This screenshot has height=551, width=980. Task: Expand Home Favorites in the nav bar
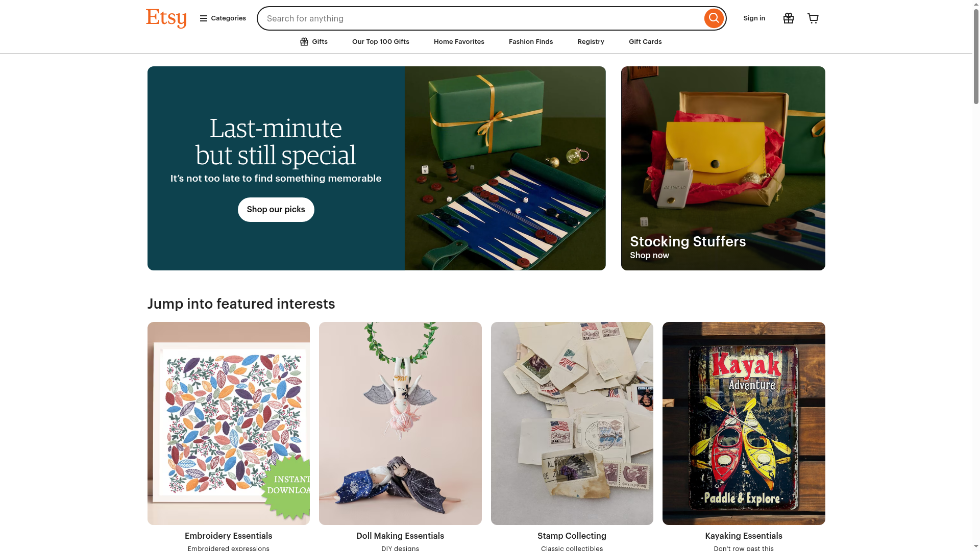tap(458, 41)
